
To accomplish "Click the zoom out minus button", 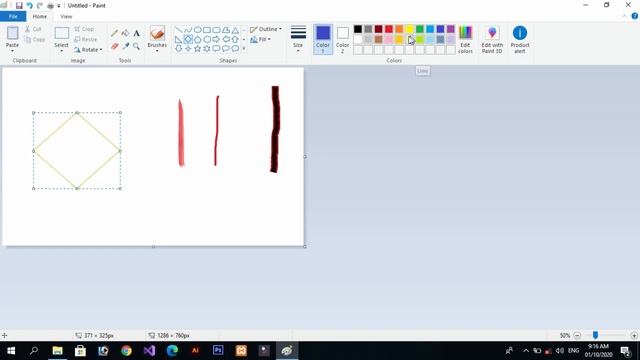I will [577, 335].
